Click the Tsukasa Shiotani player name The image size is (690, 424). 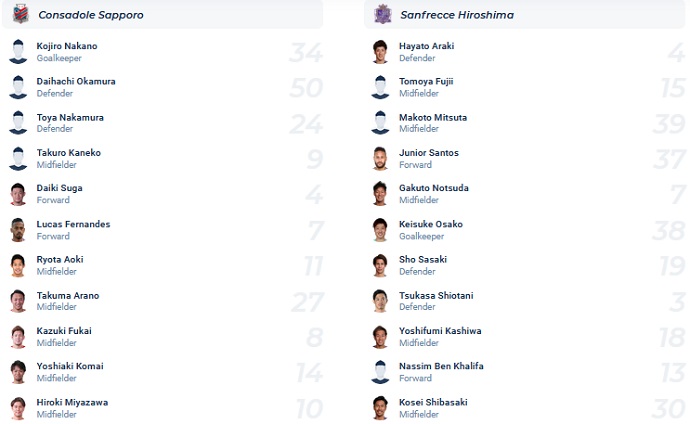pyautogui.click(x=436, y=296)
